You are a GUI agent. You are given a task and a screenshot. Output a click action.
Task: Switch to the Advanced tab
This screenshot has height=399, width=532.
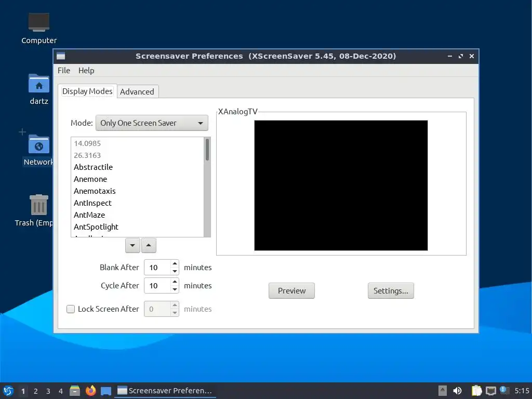(x=137, y=91)
